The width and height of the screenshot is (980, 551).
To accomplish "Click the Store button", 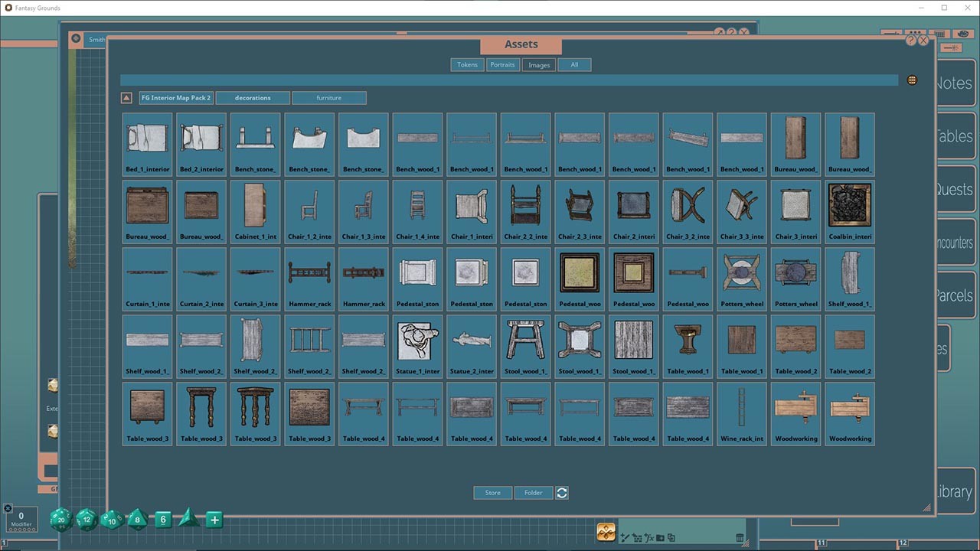I will pos(492,492).
